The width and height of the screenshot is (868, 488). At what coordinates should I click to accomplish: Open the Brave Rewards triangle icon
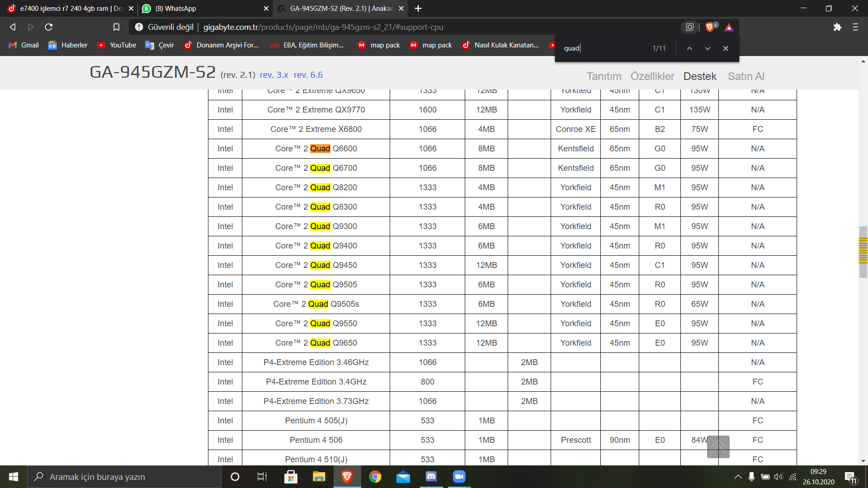point(729,27)
